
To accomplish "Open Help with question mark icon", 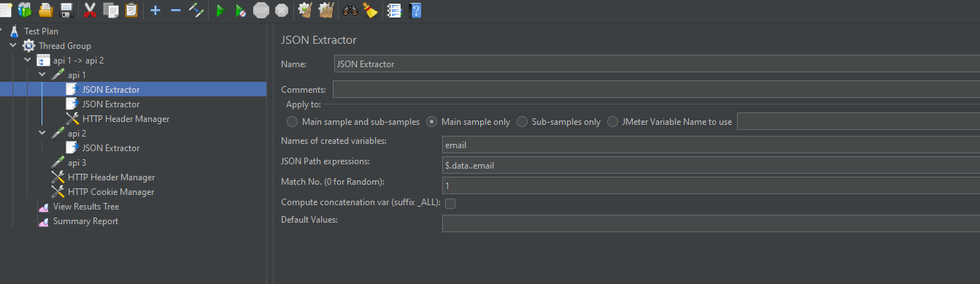I will pyautogui.click(x=415, y=10).
